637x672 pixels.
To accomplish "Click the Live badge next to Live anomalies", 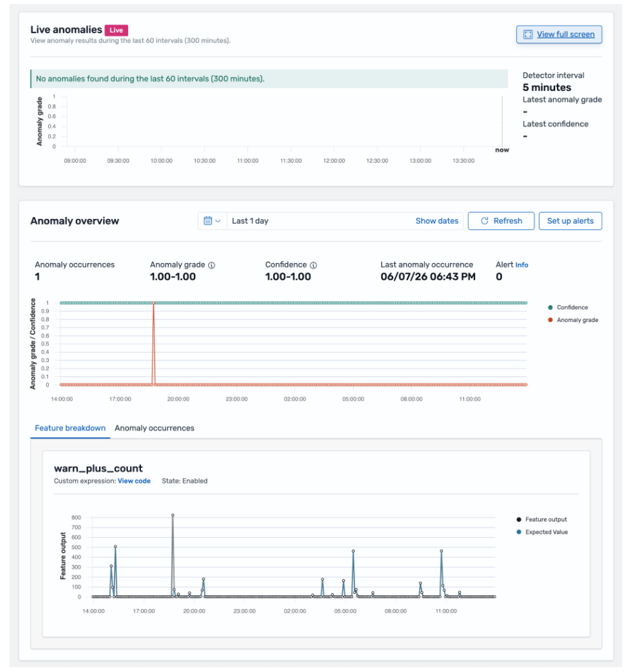I will [116, 30].
